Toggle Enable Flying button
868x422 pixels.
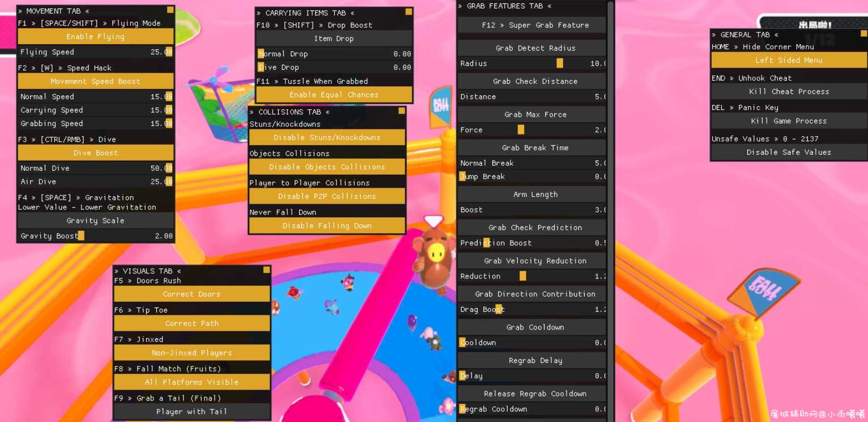pyautogui.click(x=96, y=36)
